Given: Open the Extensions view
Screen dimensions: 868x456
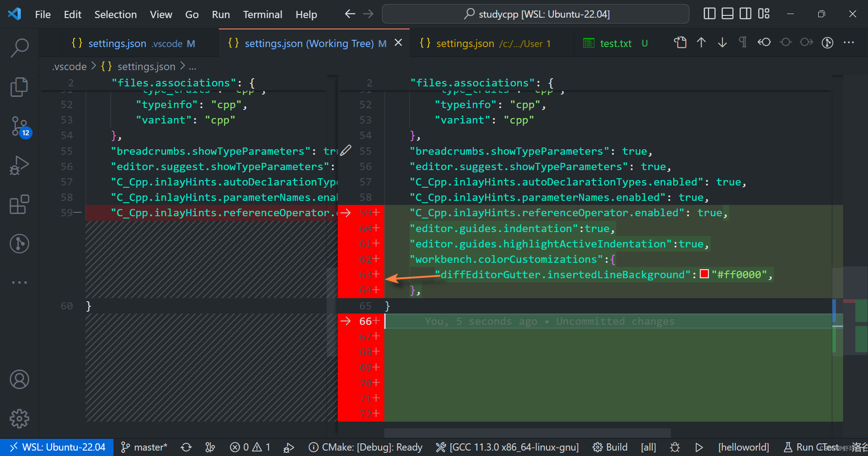Looking at the screenshot, I should pyautogui.click(x=19, y=204).
